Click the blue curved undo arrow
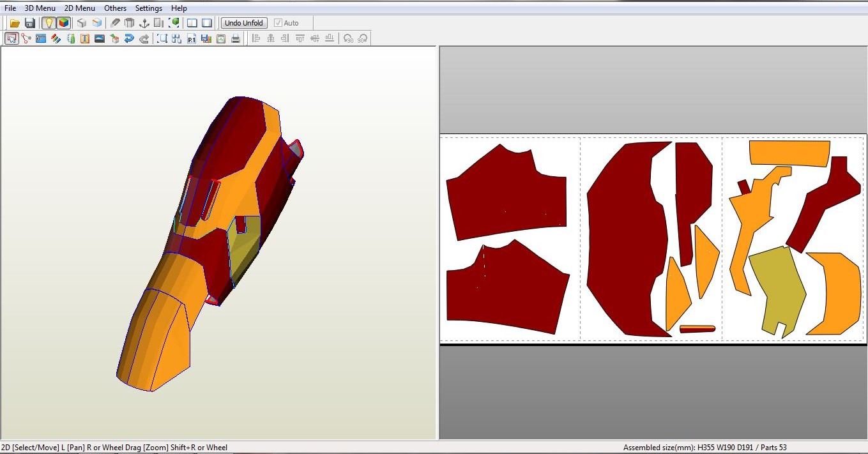 129,38
